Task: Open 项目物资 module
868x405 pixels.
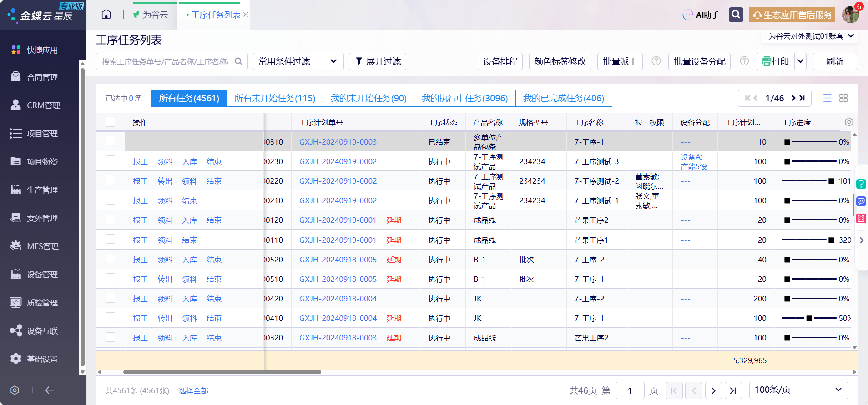Action: pos(43,162)
